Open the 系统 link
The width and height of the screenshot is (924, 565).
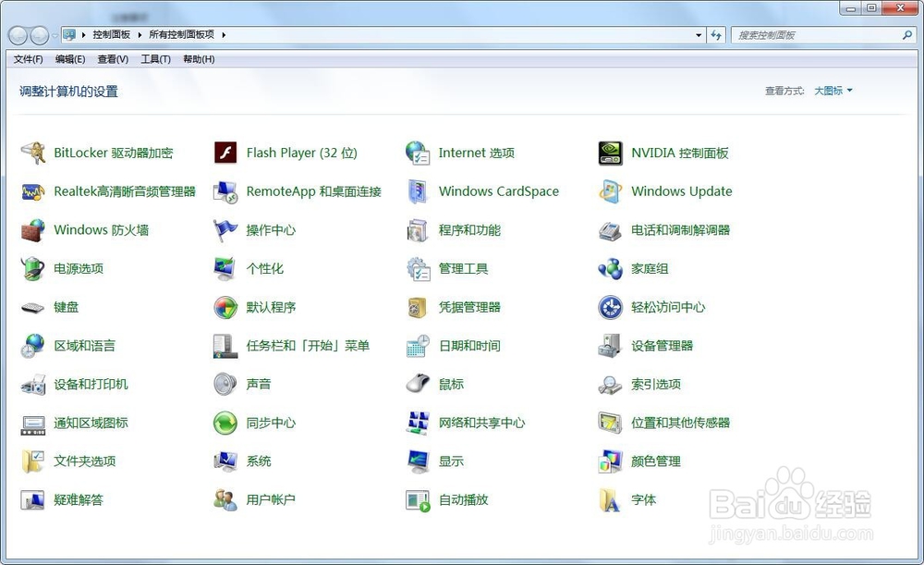[x=259, y=461]
